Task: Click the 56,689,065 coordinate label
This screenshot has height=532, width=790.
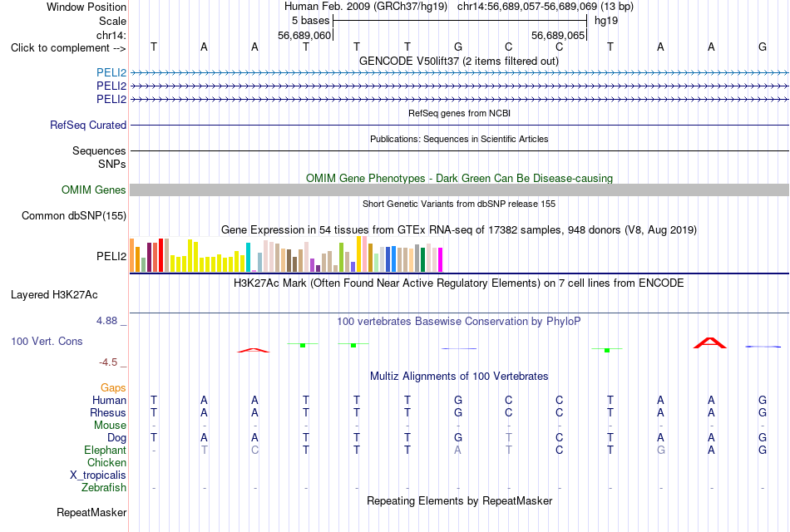Action: [558, 35]
